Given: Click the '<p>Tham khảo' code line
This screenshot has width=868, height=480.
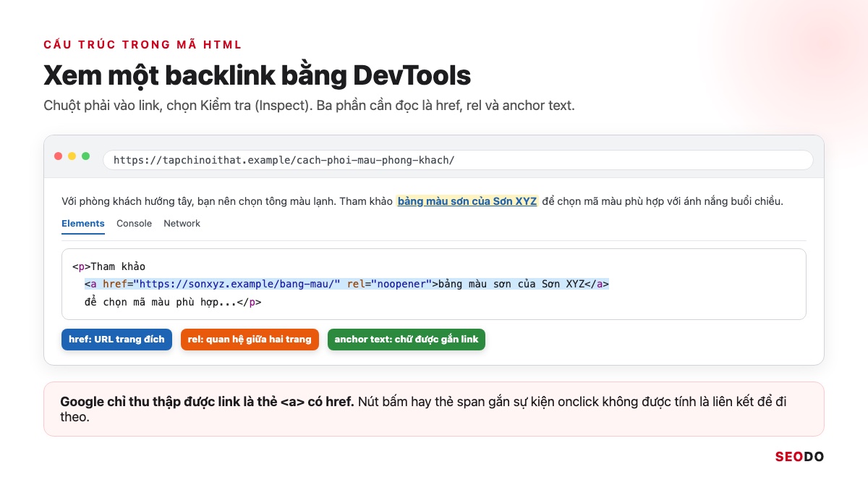Looking at the screenshot, I should click(109, 266).
